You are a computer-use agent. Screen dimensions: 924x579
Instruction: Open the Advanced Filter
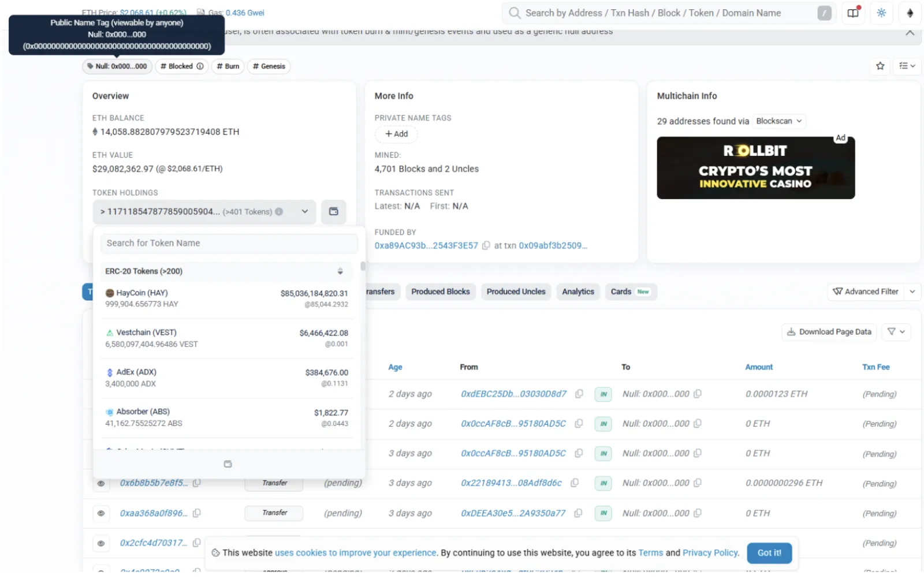pyautogui.click(x=866, y=292)
